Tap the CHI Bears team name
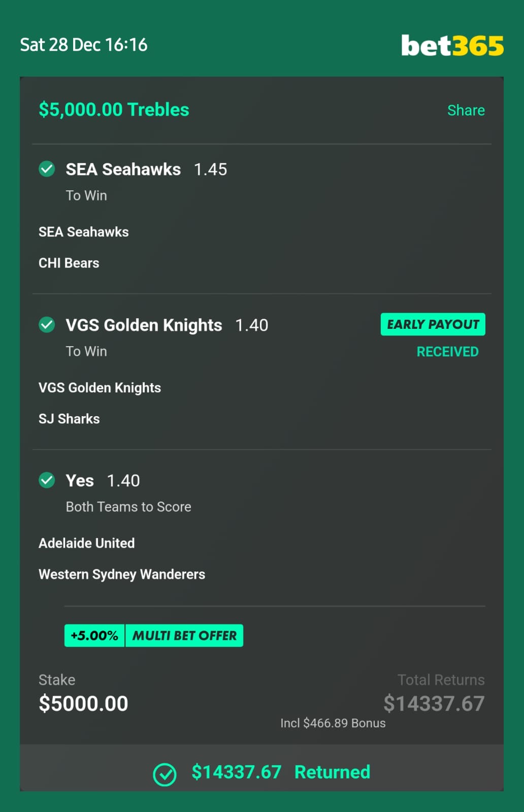 point(69,263)
